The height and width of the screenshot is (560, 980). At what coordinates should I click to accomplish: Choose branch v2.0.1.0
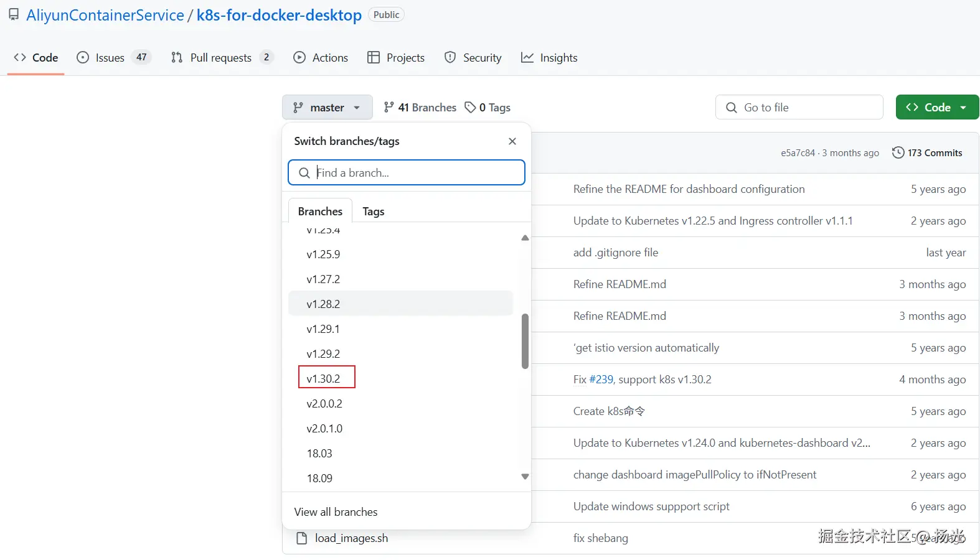pos(401,429)
